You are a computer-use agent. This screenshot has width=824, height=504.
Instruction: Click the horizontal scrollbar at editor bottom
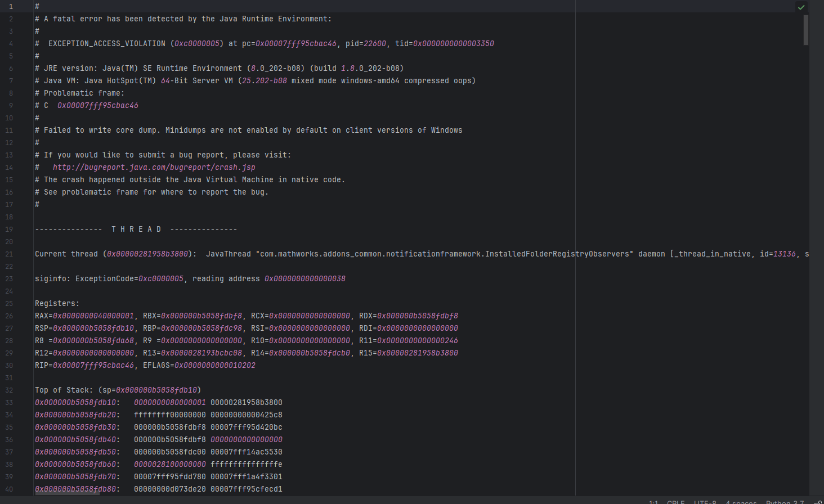tap(67, 493)
